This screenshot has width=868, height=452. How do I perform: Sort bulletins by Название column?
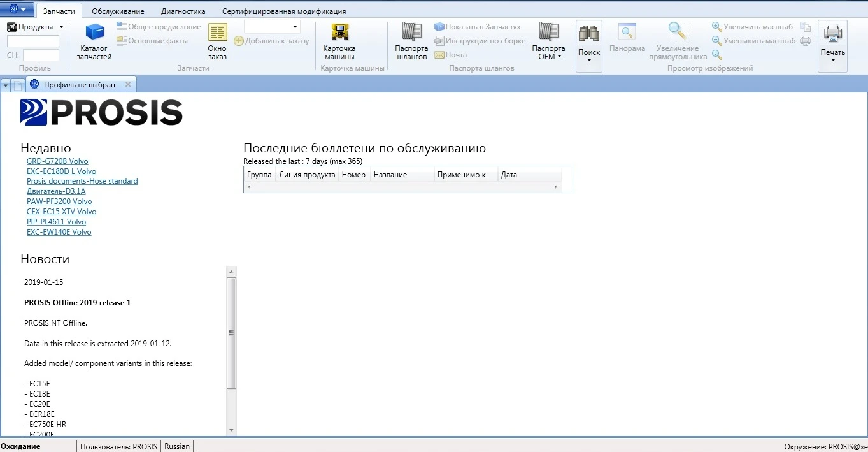pos(402,175)
